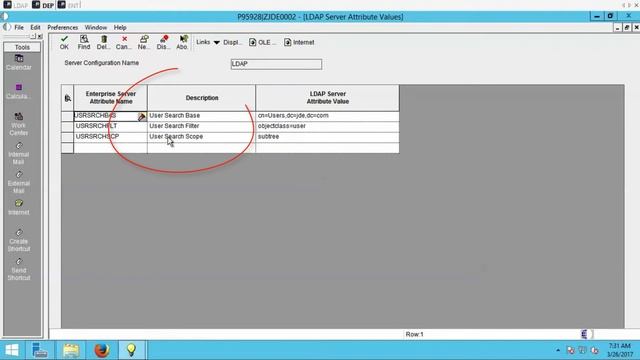
Task: Click the User Search Base description cell
Action: coord(202,116)
